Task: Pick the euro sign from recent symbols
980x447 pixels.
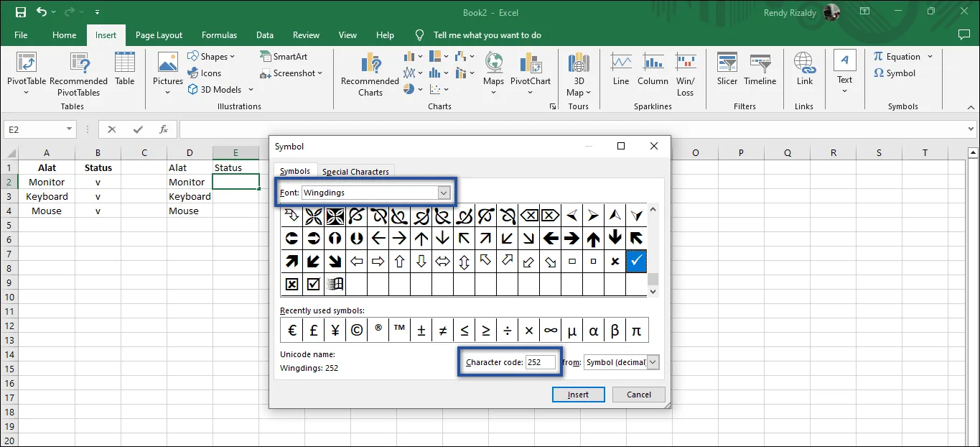Action: point(291,331)
